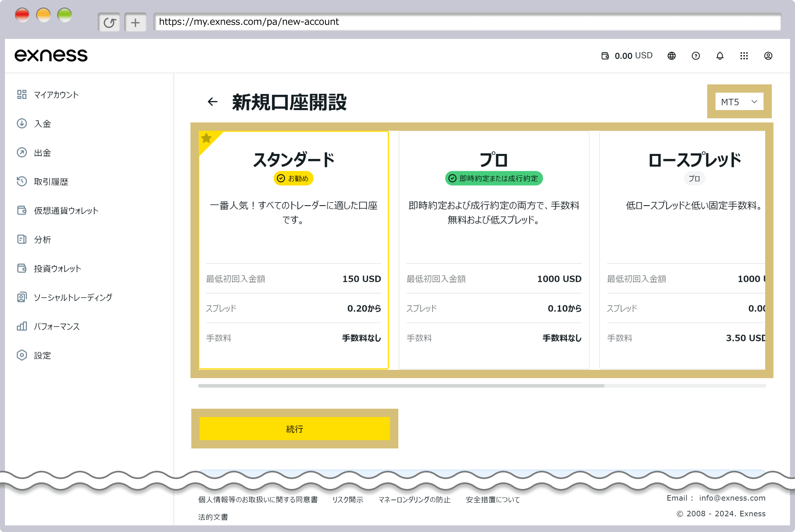Open 安全措置について footer link

point(493,500)
